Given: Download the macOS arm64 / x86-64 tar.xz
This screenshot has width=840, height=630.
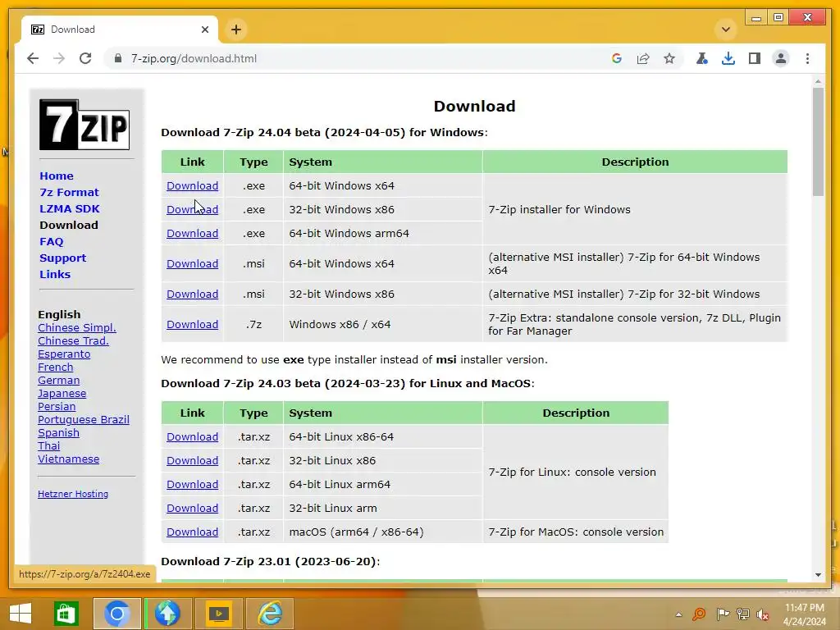Looking at the screenshot, I should pyautogui.click(x=192, y=532).
